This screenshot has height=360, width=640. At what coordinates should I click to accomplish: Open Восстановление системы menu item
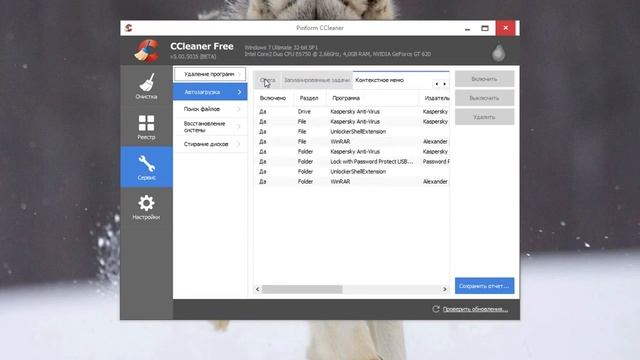tap(210, 127)
